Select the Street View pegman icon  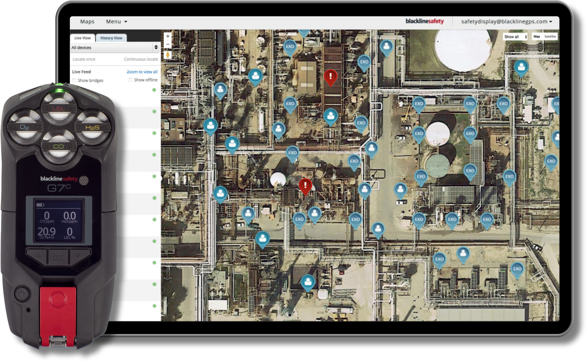pyautogui.click(x=168, y=55)
